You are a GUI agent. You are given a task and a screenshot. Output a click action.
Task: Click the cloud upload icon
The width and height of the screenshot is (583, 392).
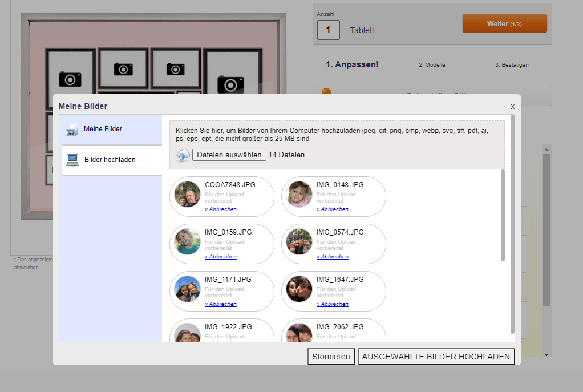[183, 155]
